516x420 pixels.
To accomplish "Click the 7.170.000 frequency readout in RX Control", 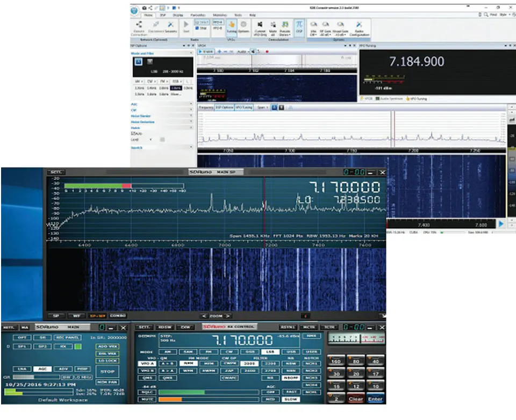I will [x=242, y=340].
